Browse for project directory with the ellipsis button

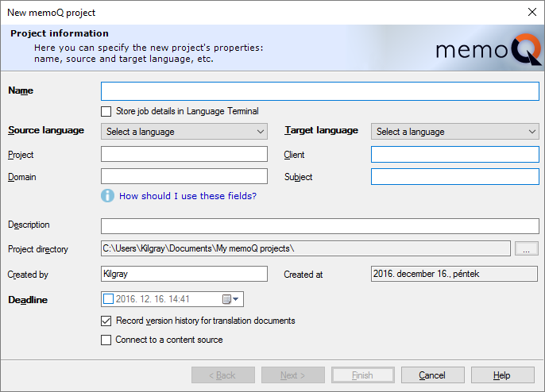pos(526,248)
